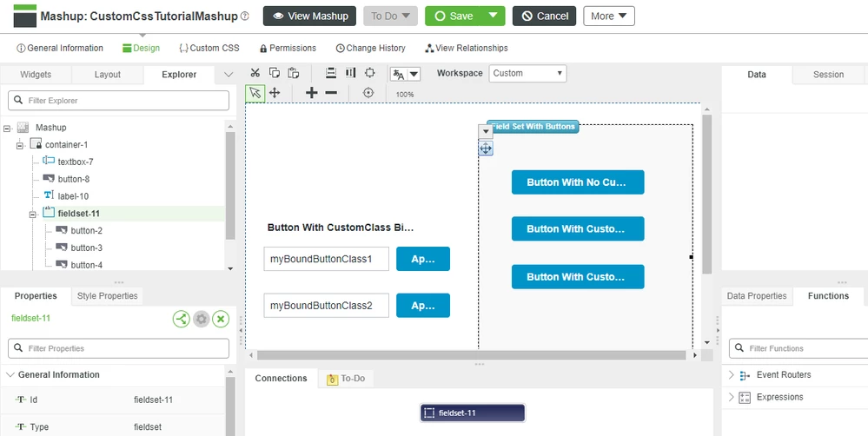The image size is (868, 436).
Task: Switch to the Widgets tab
Action: (36, 74)
